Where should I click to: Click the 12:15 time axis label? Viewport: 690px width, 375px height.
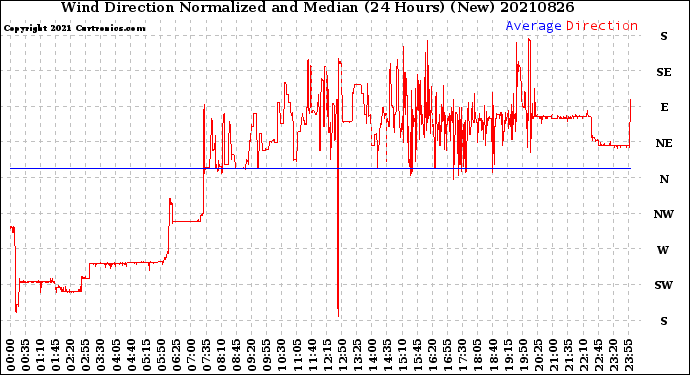coord(327,355)
